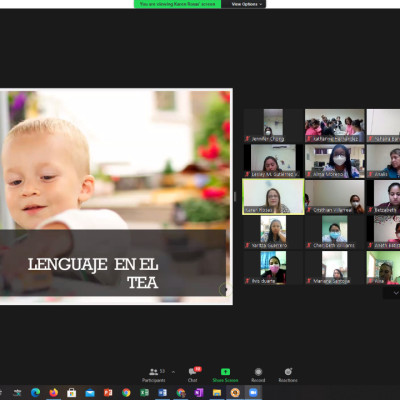This screenshot has height=400, width=400.
Task: Open the Participants panel
Action: 154,375
